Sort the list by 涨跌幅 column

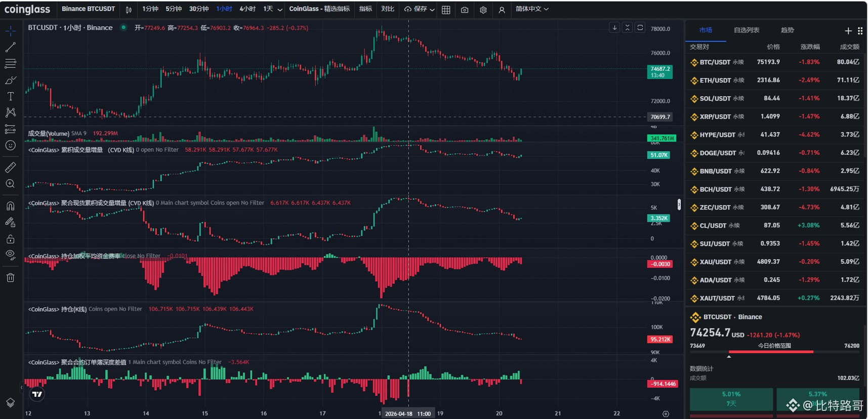point(810,47)
